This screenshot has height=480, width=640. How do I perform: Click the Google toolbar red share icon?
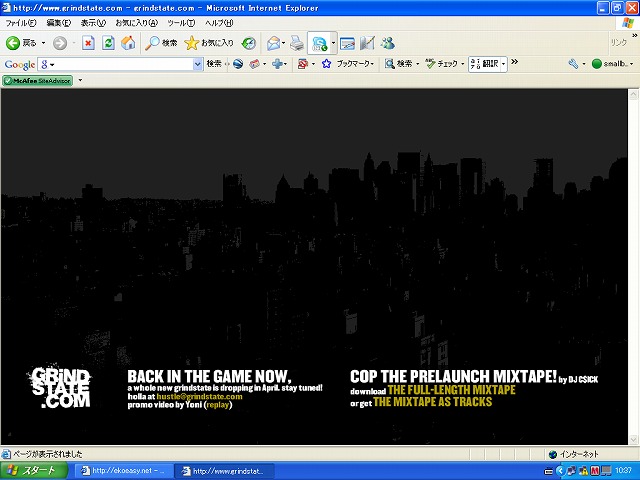pos(303,64)
